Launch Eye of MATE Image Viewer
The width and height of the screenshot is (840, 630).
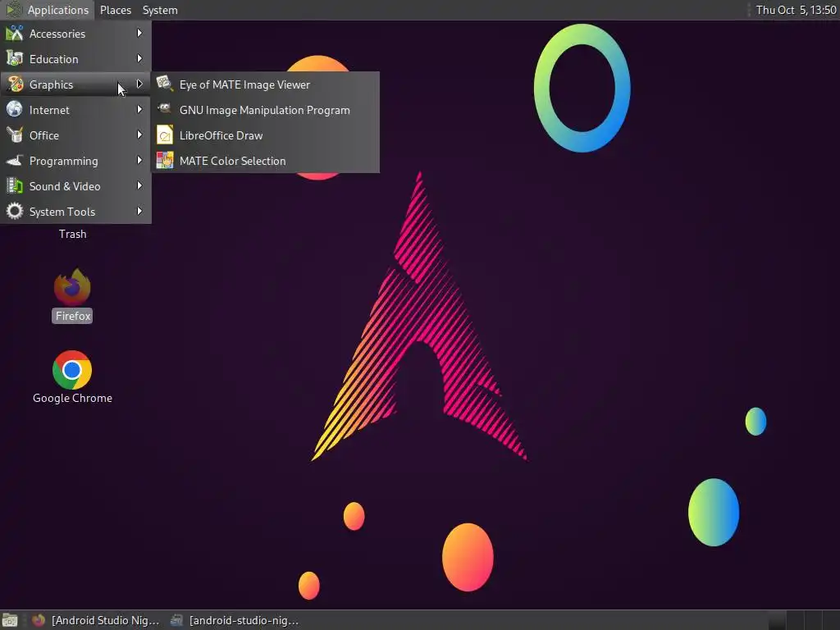pos(265,84)
